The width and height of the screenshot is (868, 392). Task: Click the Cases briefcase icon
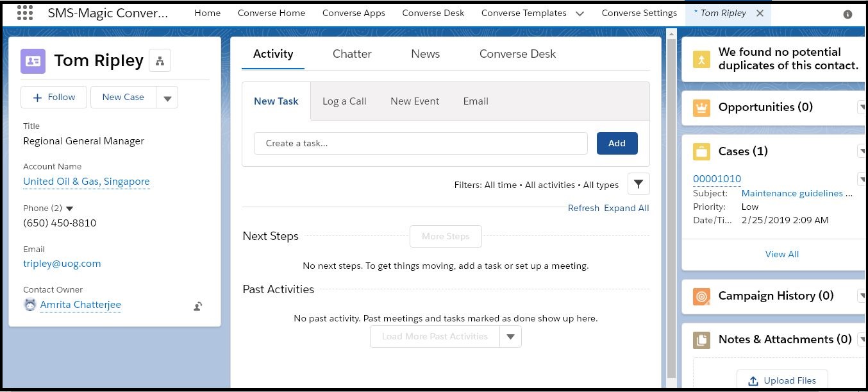(701, 152)
